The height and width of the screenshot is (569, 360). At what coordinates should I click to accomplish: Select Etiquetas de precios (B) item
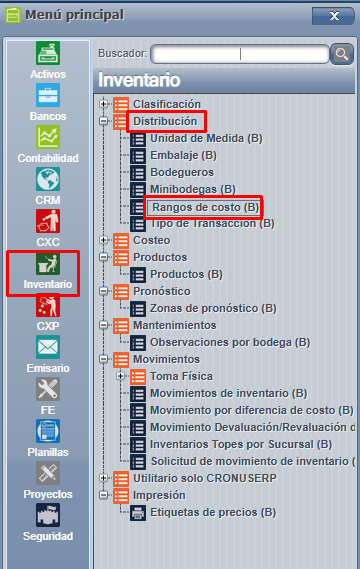[x=213, y=512]
